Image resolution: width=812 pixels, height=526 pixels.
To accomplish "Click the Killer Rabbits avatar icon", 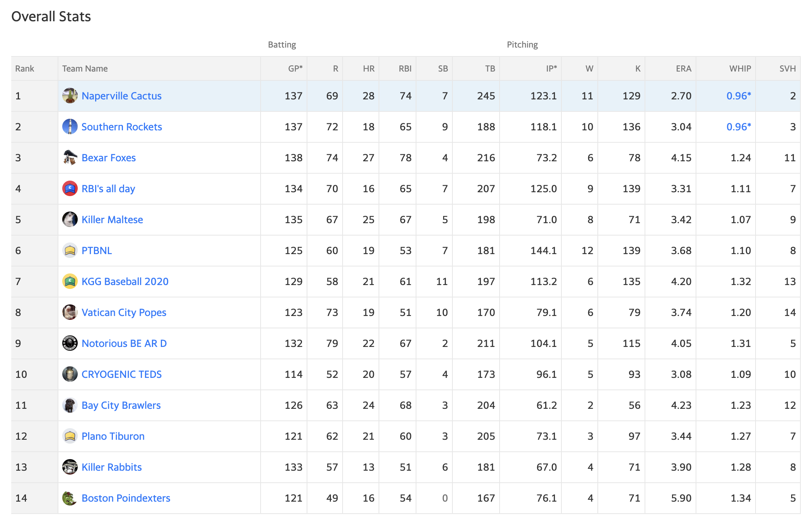I will [x=70, y=467].
